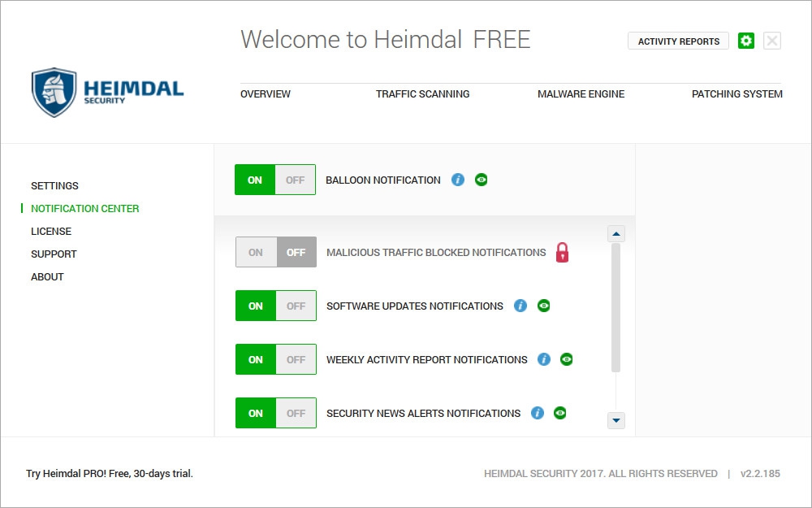This screenshot has height=508, width=812.
Task: Select License in the left sidebar
Action: (x=51, y=232)
